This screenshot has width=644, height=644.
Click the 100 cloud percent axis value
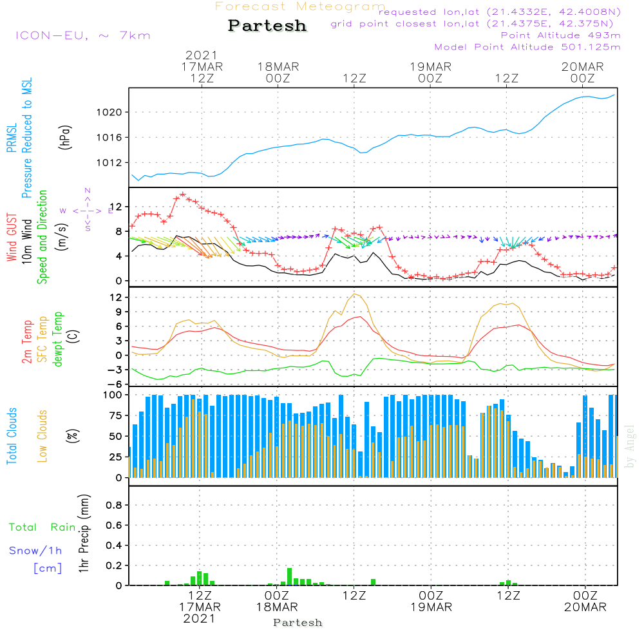(112, 395)
